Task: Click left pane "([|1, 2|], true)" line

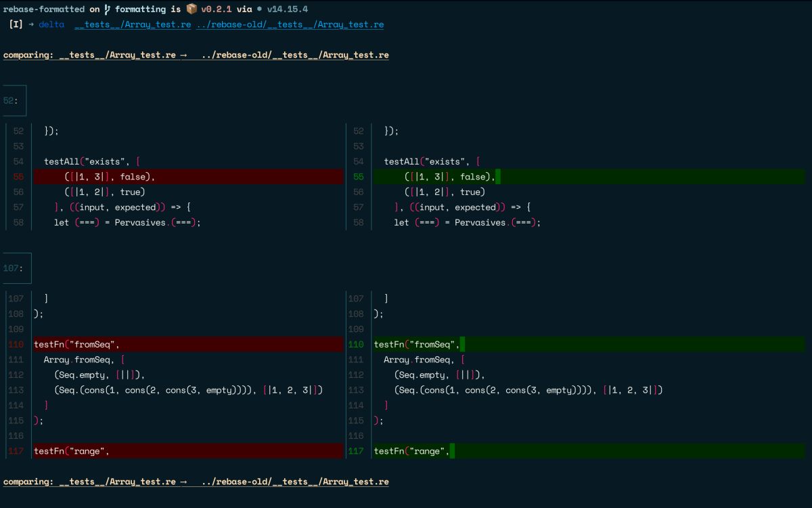Action: point(105,192)
